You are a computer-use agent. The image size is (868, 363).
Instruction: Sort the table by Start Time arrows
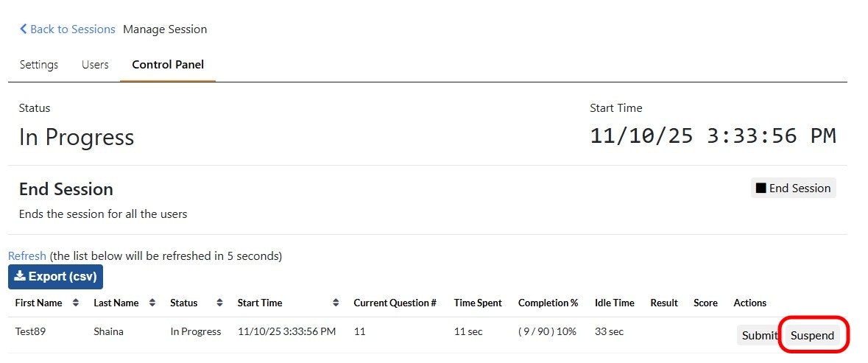(x=336, y=303)
